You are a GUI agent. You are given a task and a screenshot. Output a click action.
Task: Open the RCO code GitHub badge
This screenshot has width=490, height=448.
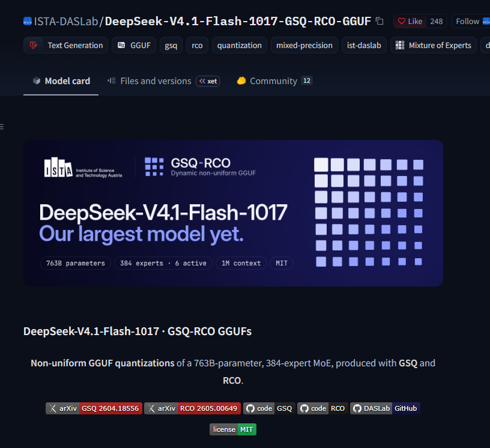coord(322,408)
